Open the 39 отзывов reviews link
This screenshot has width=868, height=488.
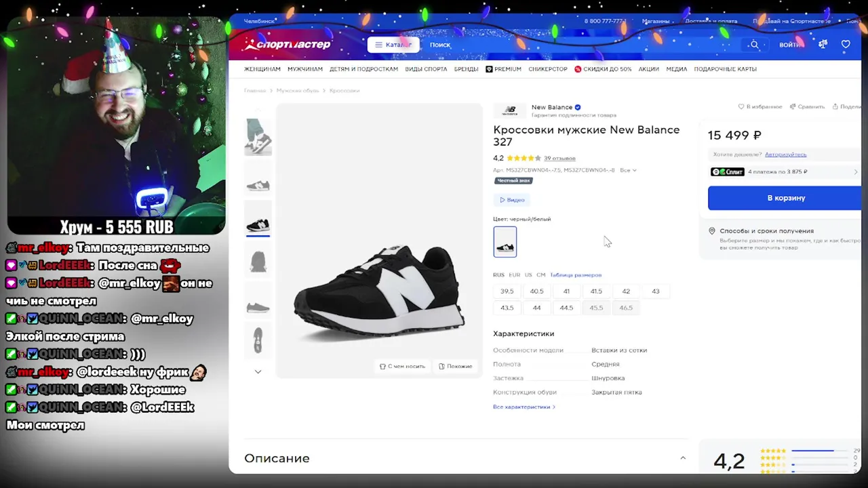[x=559, y=159]
